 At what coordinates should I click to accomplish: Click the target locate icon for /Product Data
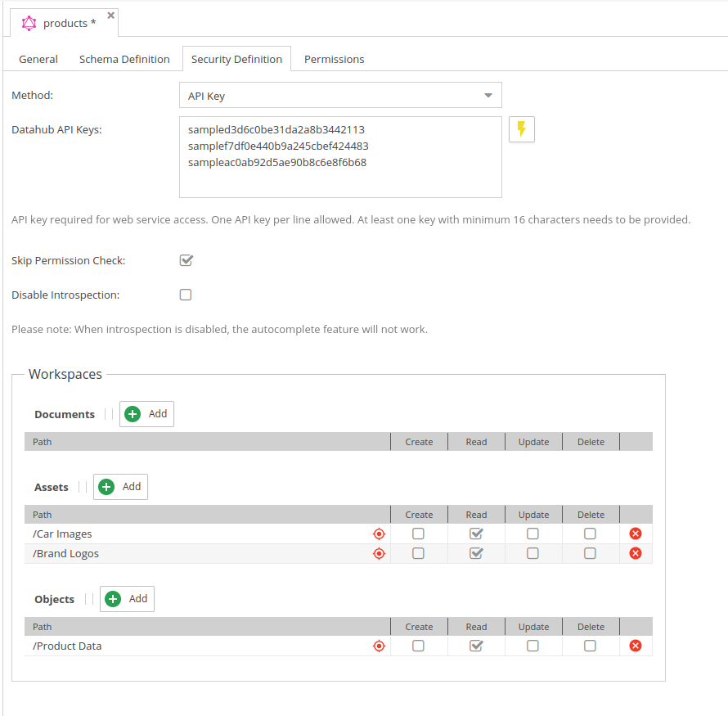pos(379,646)
